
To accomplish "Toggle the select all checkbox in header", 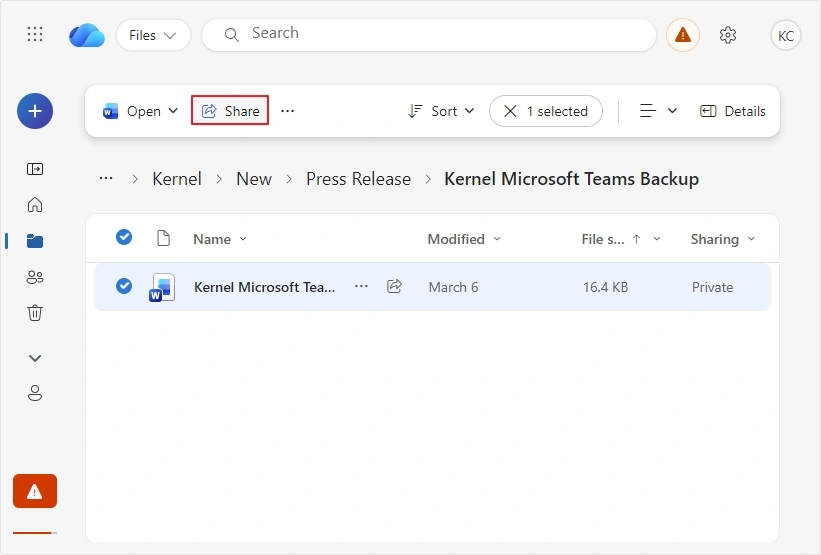I will click(x=124, y=237).
